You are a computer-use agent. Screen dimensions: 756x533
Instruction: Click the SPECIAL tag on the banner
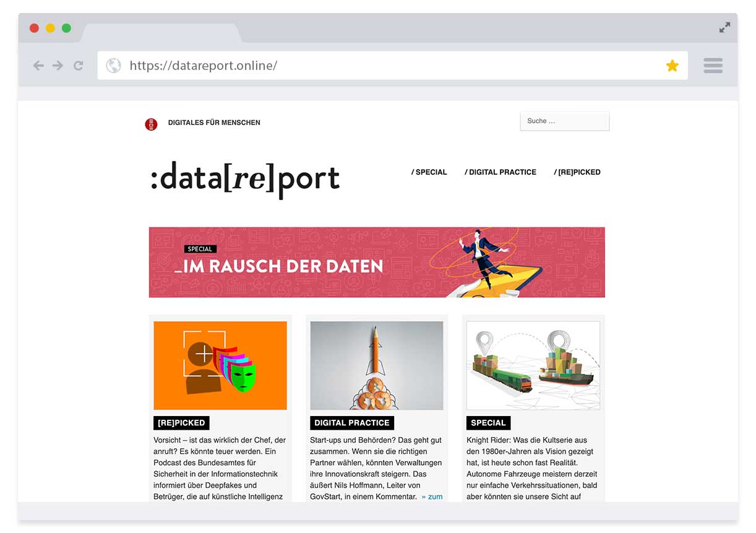(200, 249)
